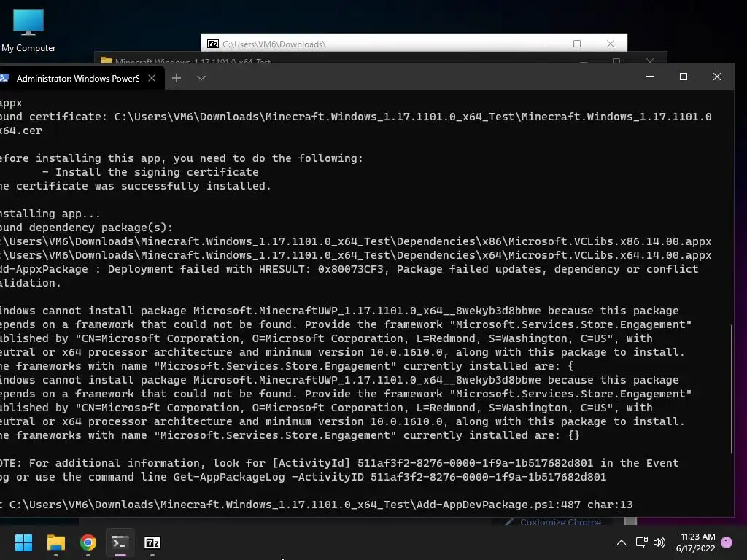Expand the terminal profile dropdown chevron

click(201, 78)
